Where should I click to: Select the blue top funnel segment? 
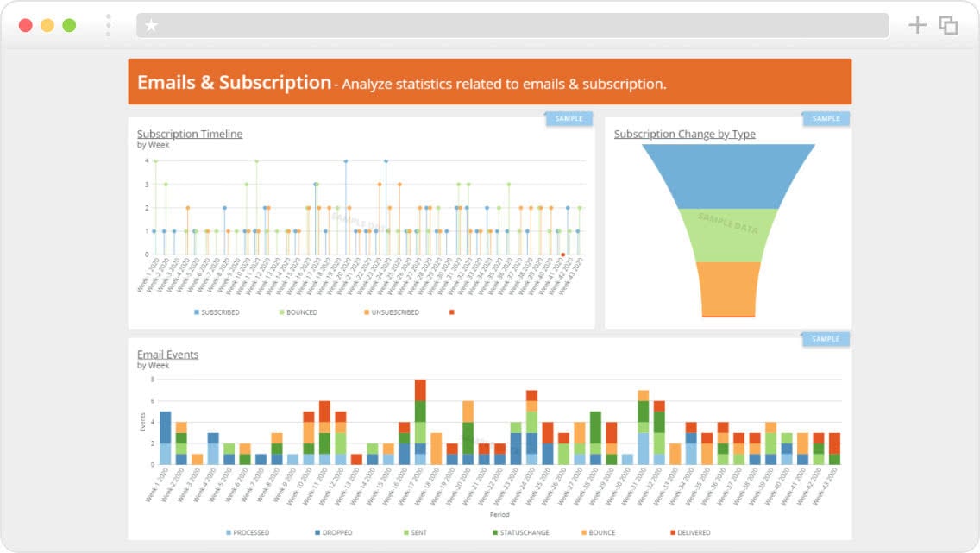coord(728,176)
